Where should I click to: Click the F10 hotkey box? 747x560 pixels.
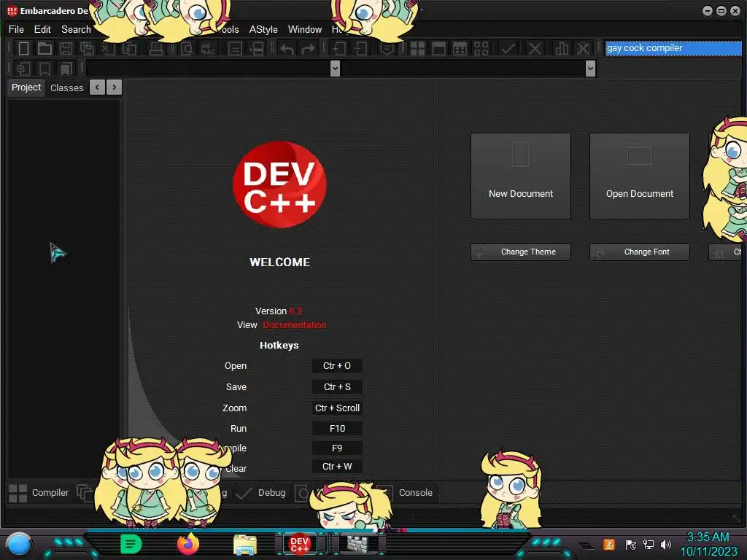coord(337,429)
